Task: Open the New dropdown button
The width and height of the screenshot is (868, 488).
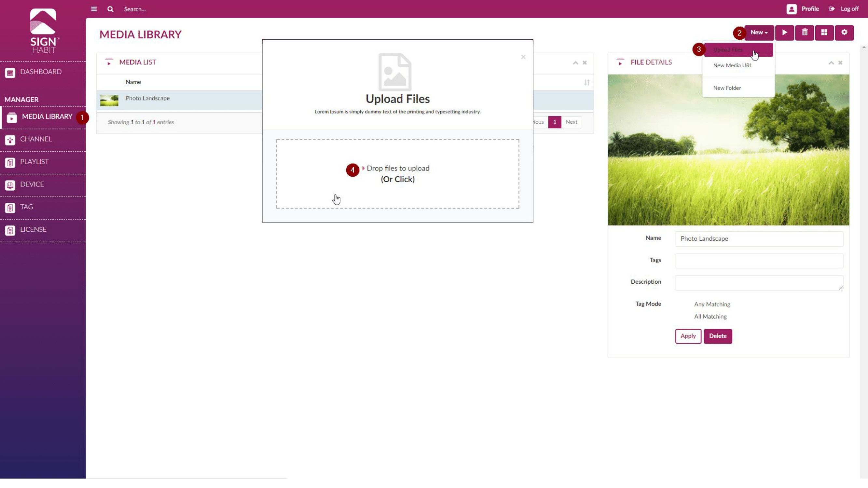Action: click(x=759, y=33)
